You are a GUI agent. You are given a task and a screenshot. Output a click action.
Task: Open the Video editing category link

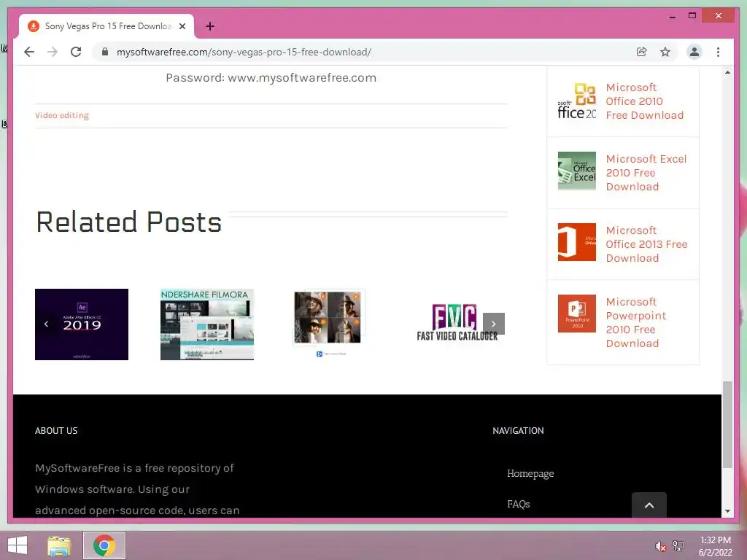click(62, 115)
